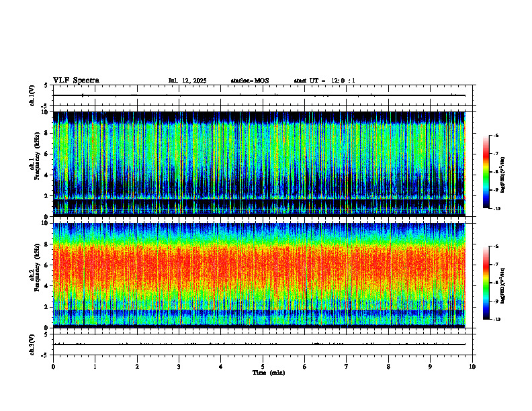Click the ch.1 color scale units label

[503, 175]
